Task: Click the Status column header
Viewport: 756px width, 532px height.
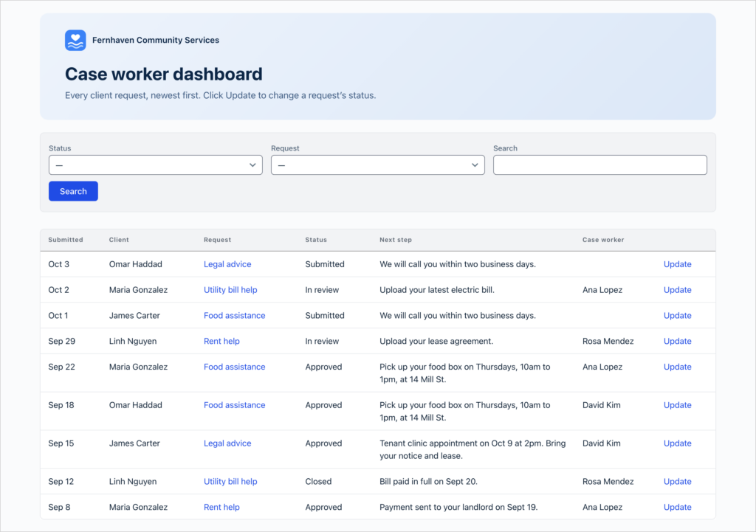Action: pyautogui.click(x=316, y=240)
